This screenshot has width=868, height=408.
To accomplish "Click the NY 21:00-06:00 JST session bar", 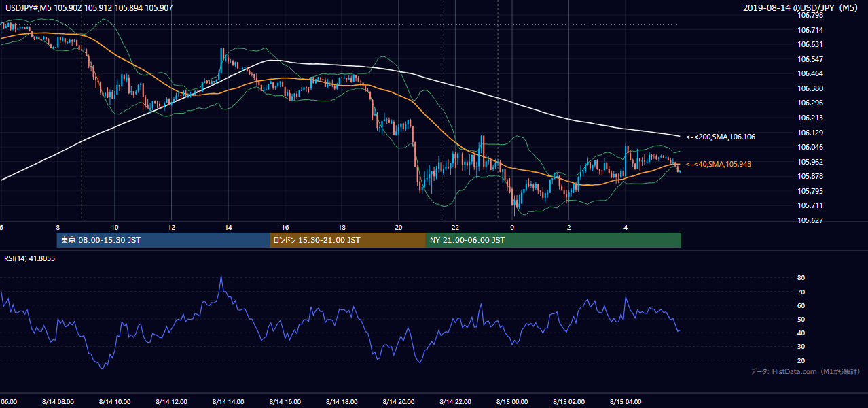I will tap(554, 240).
